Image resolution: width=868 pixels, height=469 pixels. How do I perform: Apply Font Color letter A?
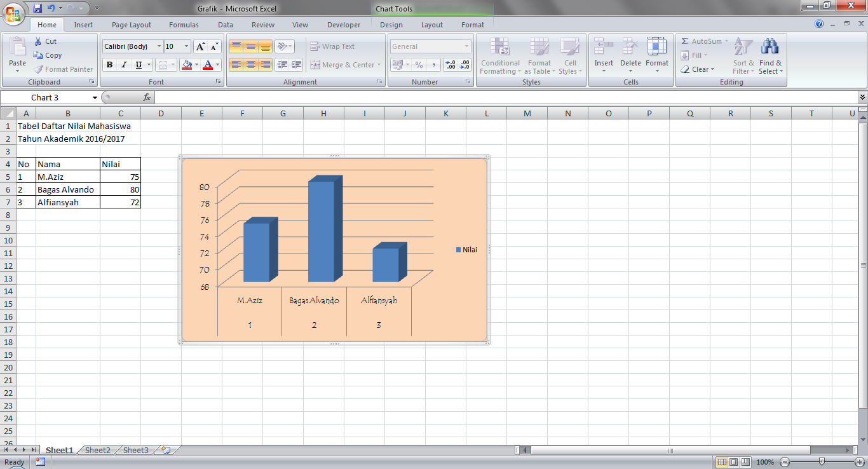point(207,65)
